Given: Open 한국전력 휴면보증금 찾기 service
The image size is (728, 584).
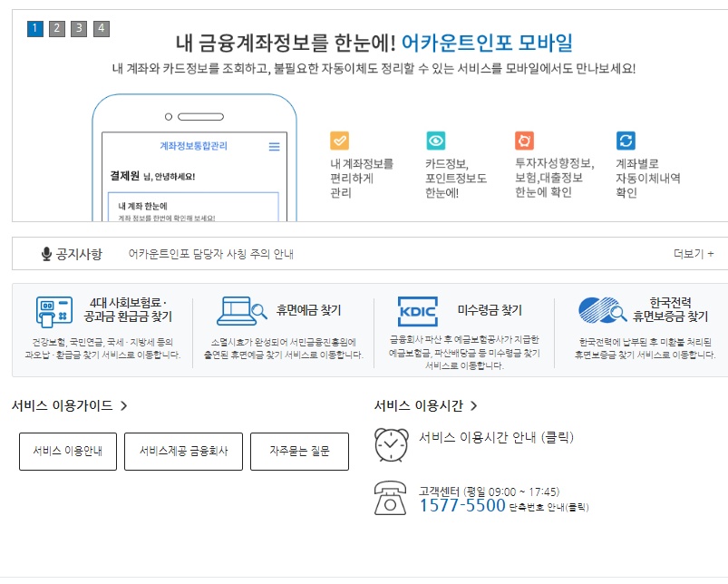Looking at the screenshot, I should coord(670,309).
